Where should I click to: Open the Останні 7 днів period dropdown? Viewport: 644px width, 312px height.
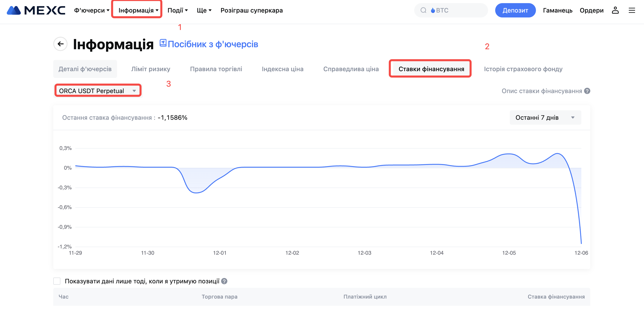click(545, 118)
